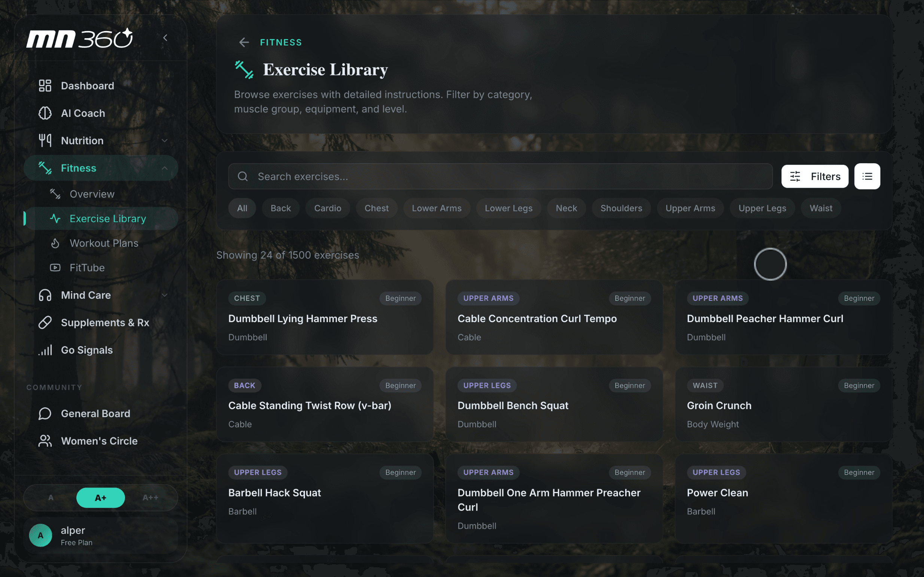Image resolution: width=924 pixels, height=577 pixels.
Task: Open Dashboard from the sidebar
Action: pos(87,86)
